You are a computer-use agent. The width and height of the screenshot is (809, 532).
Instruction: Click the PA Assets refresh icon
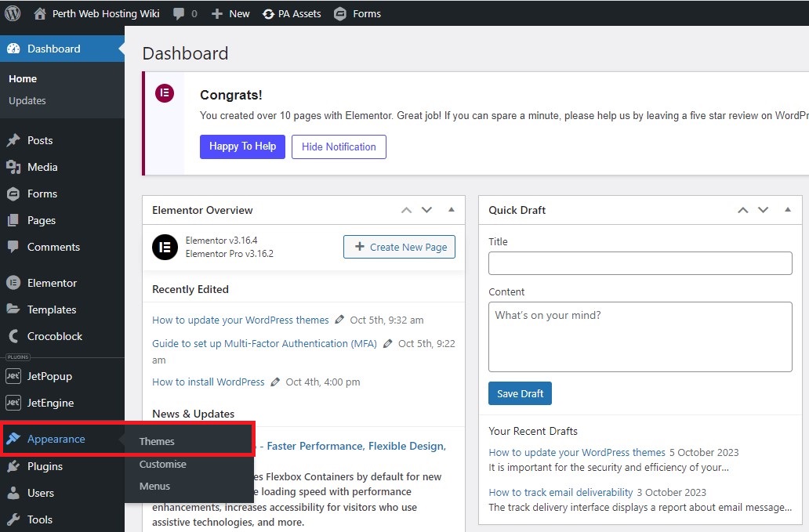pos(268,14)
